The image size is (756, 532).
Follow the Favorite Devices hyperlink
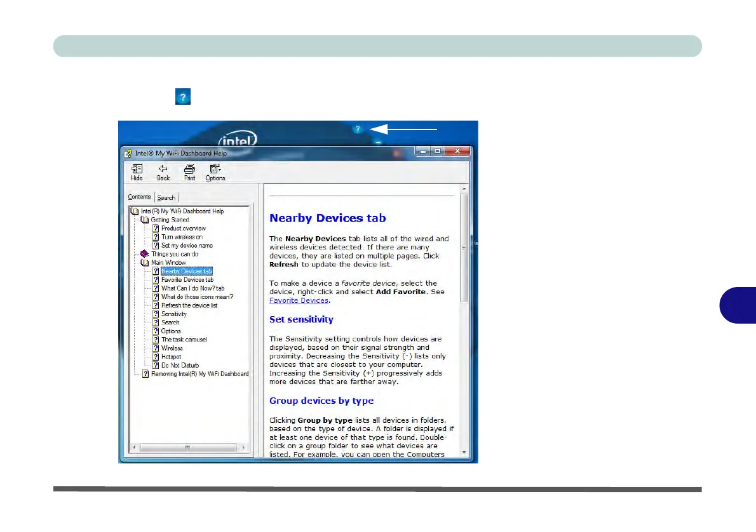tap(299, 300)
